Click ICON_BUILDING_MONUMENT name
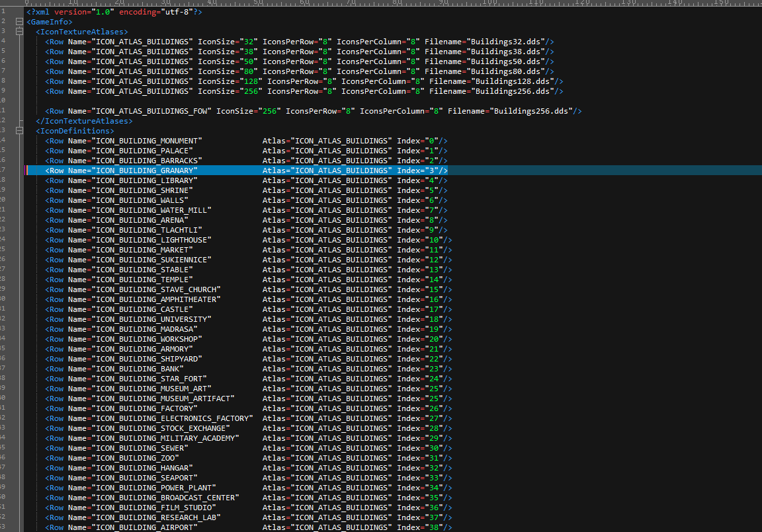The image size is (762, 532). [x=147, y=141]
